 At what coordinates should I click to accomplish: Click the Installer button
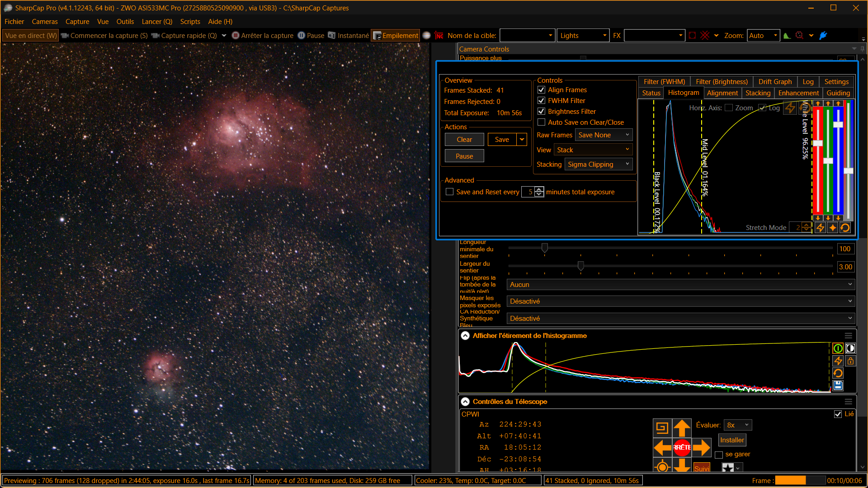tap(732, 440)
